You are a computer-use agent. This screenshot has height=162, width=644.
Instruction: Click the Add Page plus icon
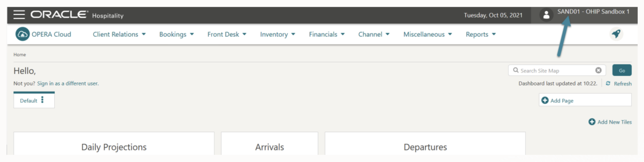pyautogui.click(x=545, y=100)
